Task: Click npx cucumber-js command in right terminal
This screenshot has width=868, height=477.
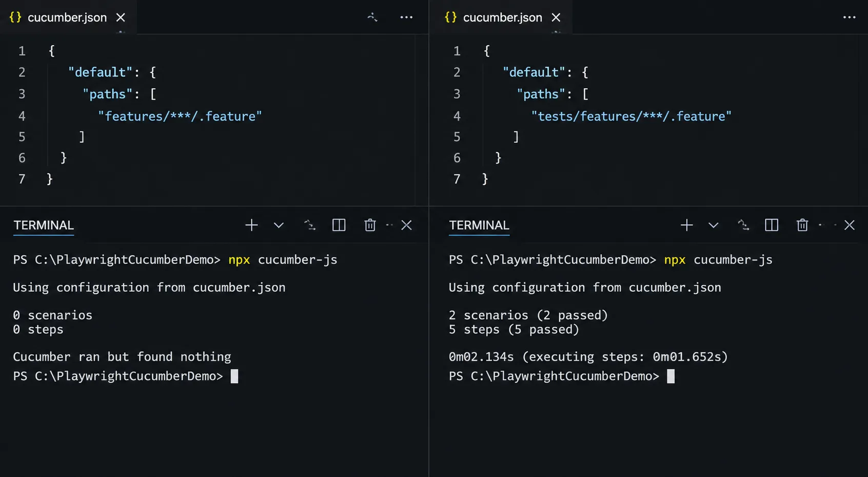Action: [718, 260]
